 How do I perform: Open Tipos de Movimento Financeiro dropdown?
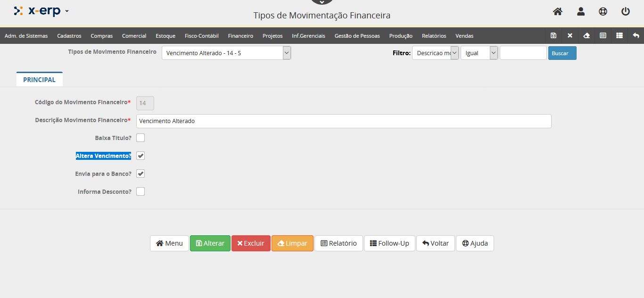click(226, 53)
